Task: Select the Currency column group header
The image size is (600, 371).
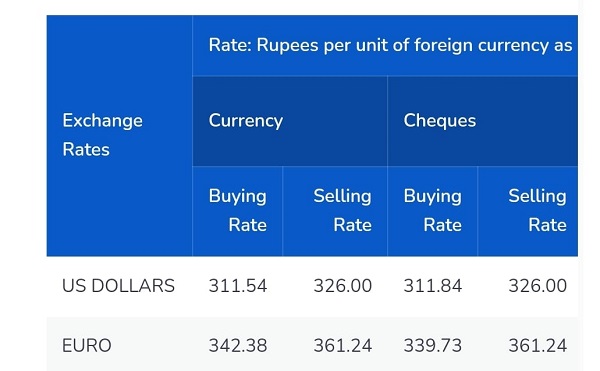Action: 290,121
